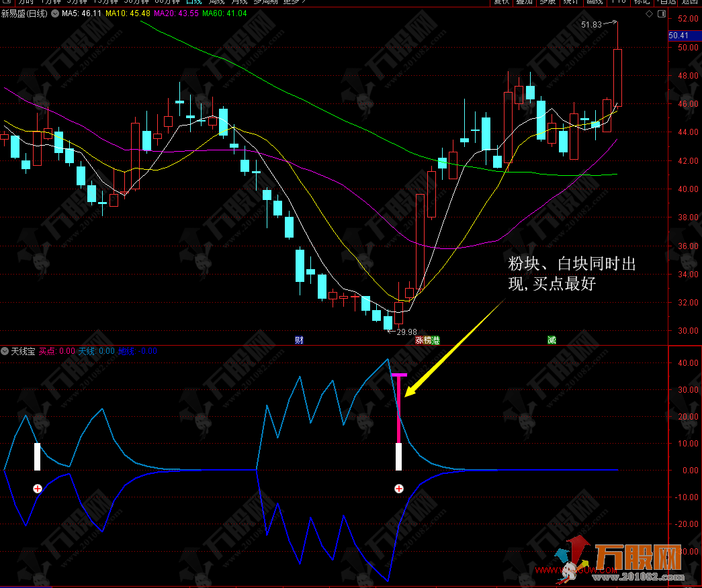Image resolution: width=702 pixels, height=588 pixels.
Task: Click the 港 event marker
Action: click(435, 340)
